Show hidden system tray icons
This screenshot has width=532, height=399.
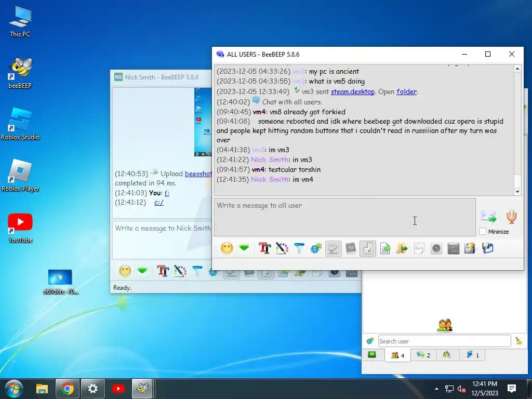click(x=436, y=389)
